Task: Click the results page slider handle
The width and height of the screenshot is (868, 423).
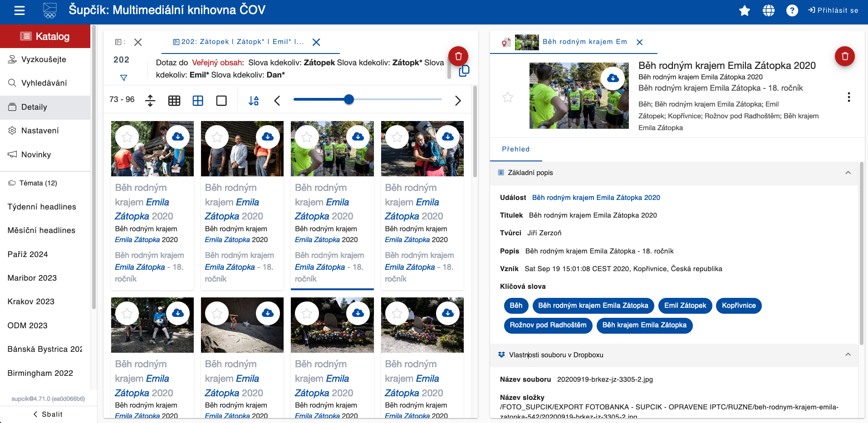Action: click(x=348, y=99)
